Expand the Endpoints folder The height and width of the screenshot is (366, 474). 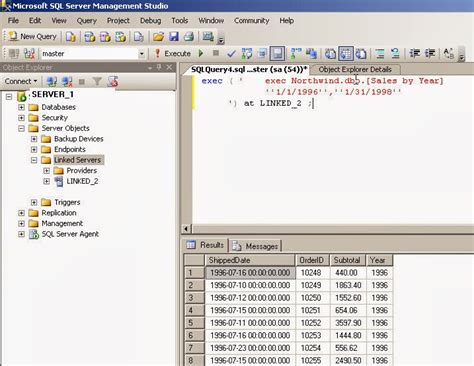pyautogui.click(x=34, y=149)
